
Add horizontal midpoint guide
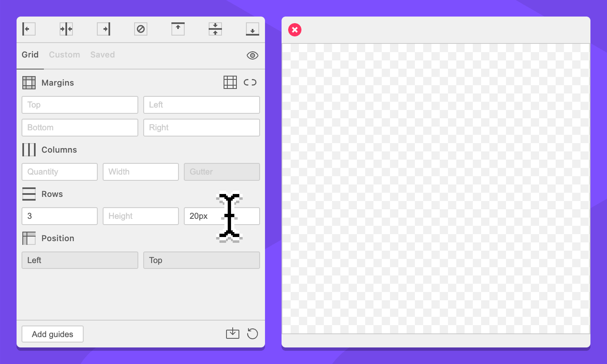[215, 29]
